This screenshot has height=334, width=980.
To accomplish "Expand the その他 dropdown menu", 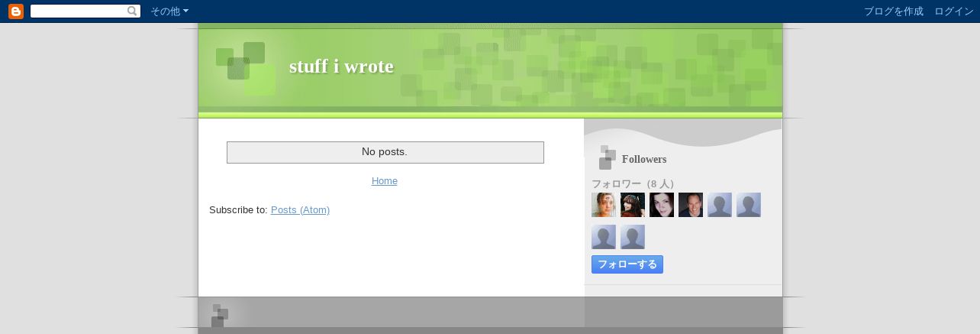I will click(x=169, y=11).
